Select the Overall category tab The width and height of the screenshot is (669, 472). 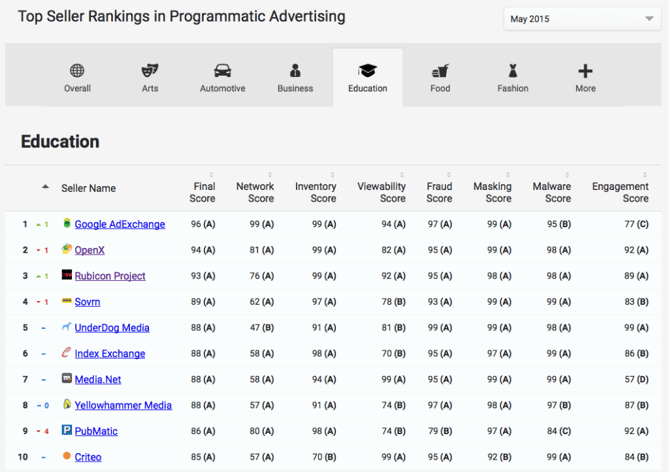77,78
